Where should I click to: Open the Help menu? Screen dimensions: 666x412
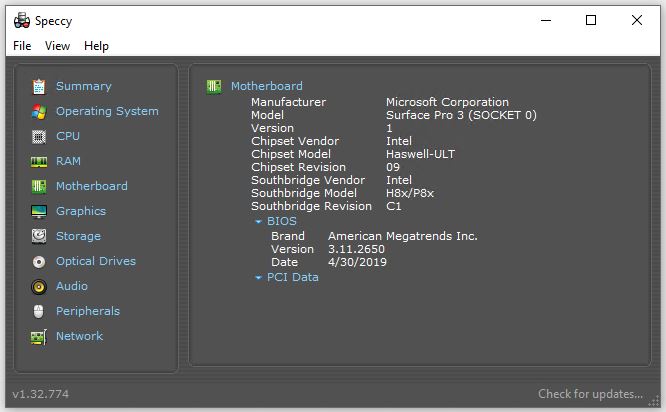(96, 46)
